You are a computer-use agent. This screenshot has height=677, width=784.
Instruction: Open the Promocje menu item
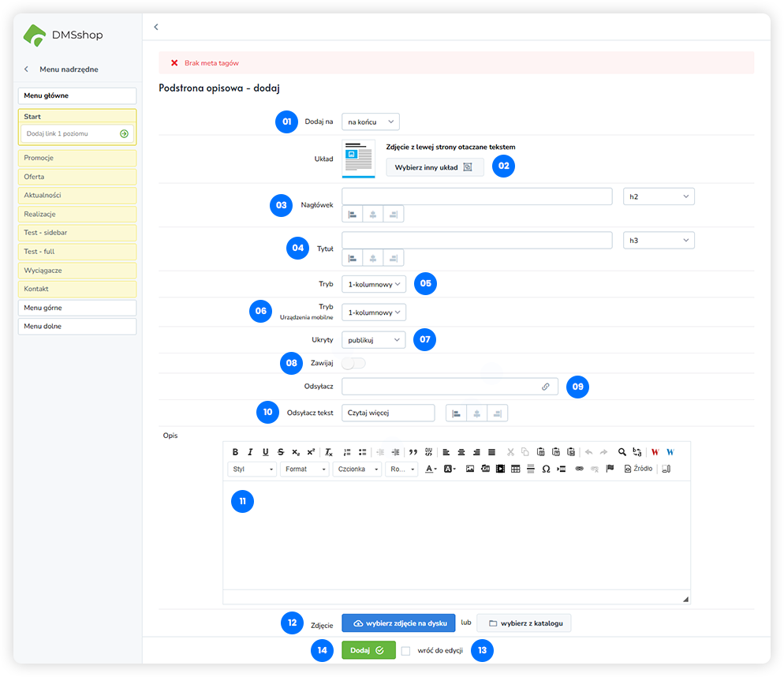(77, 158)
